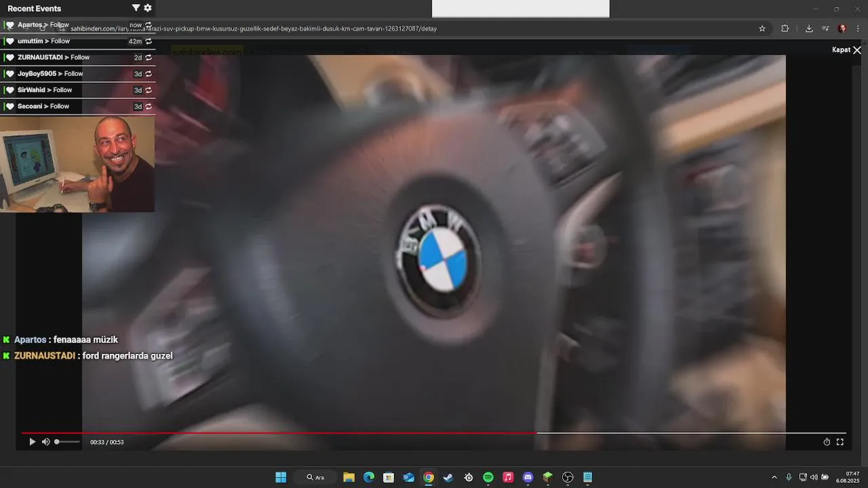Viewport: 868px width, 488px height.
Task: Select the umuttim Follow event text
Action: (x=43, y=41)
